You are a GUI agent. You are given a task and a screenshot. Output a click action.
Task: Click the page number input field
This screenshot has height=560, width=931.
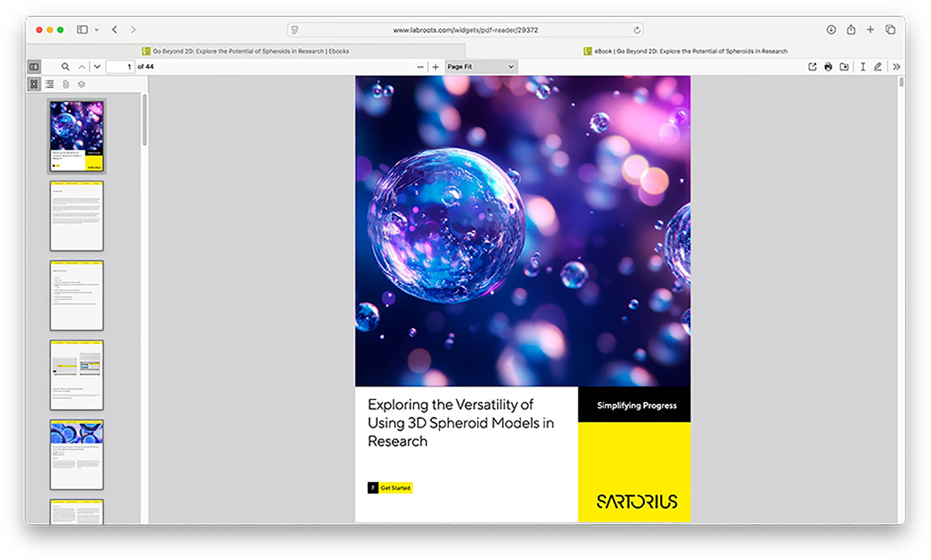(x=120, y=67)
